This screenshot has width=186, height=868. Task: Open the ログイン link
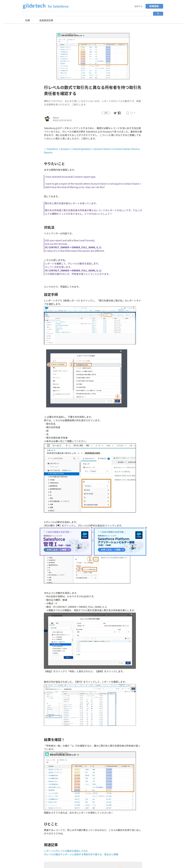[138, 6]
